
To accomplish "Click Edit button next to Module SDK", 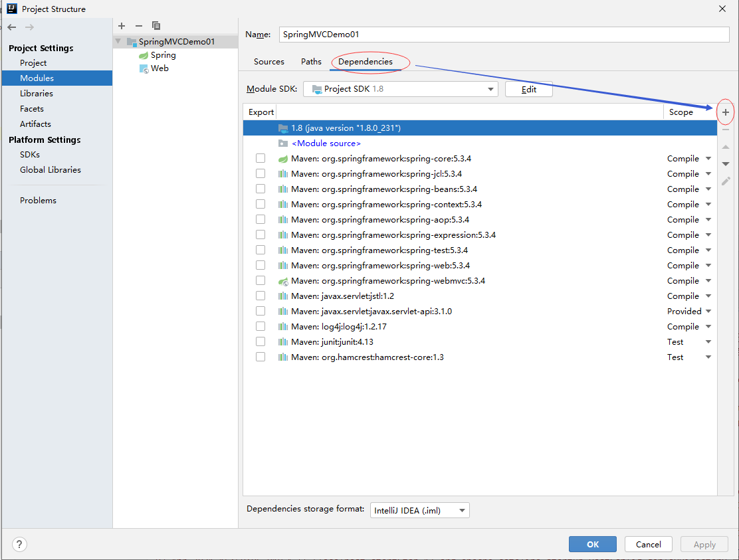I will [528, 89].
